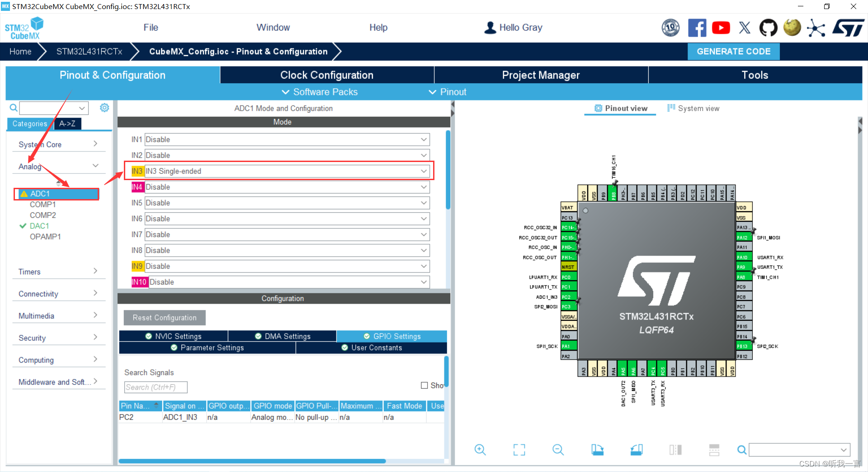Click the STM32CubeMX logo

pos(24,28)
